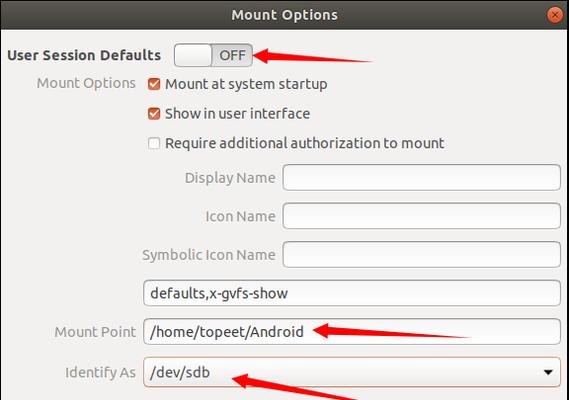Enable Require additional authorization to mount checkbox
569x400 pixels.
(154, 143)
